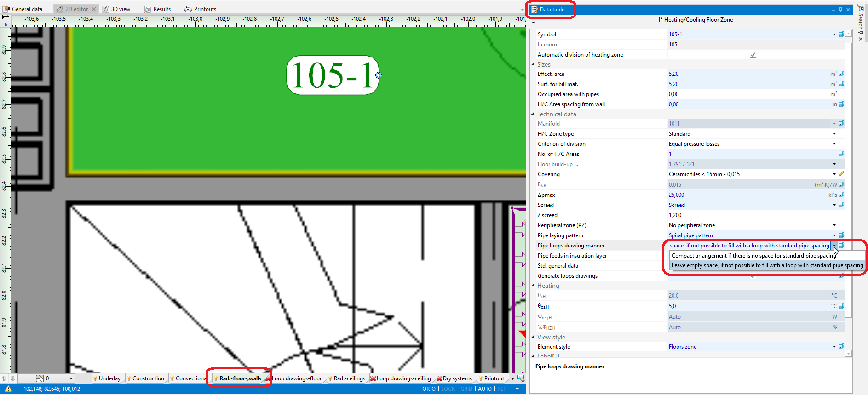Click the move layer up arrow icon
Image resolution: width=868 pixels, height=395 pixels.
tap(5, 378)
